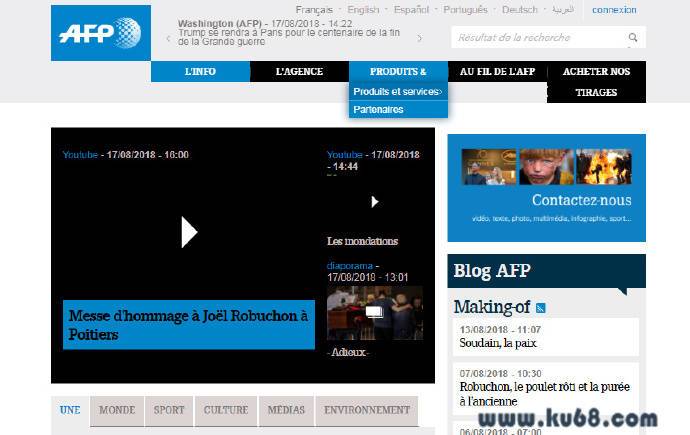Open ACHETER NOS TIRAGES menu

[x=596, y=82]
